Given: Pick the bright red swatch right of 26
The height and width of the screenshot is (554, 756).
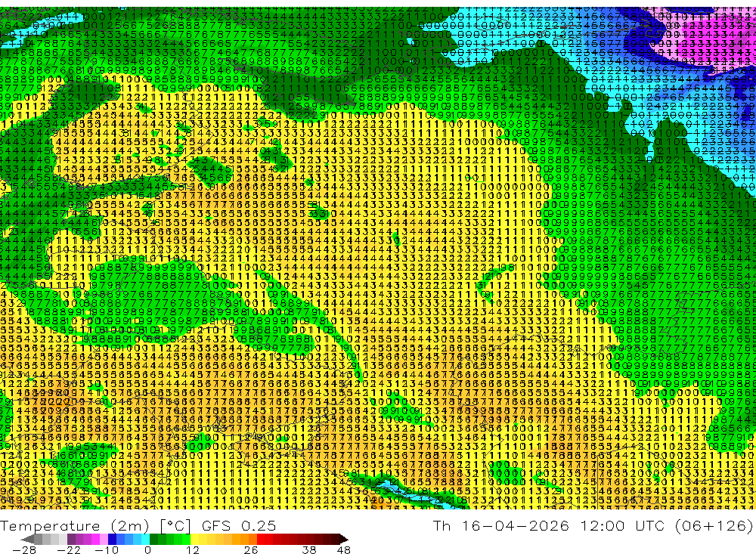Looking at the screenshot, I should pyautogui.click(x=261, y=539).
